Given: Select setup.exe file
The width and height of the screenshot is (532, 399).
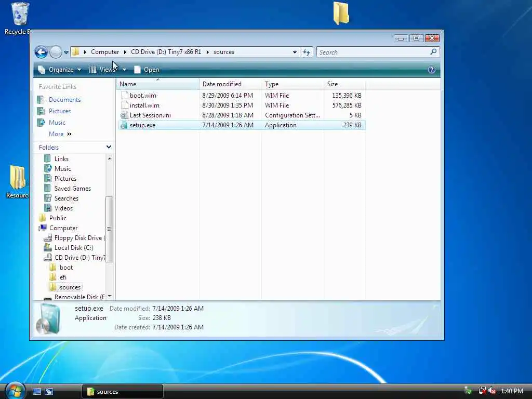Looking at the screenshot, I should pos(242,125).
